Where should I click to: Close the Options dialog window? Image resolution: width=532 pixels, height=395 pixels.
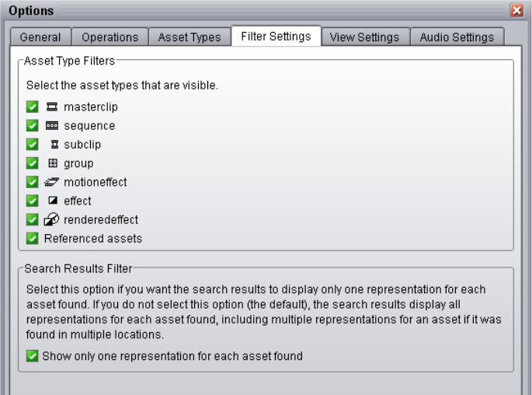coord(517,11)
